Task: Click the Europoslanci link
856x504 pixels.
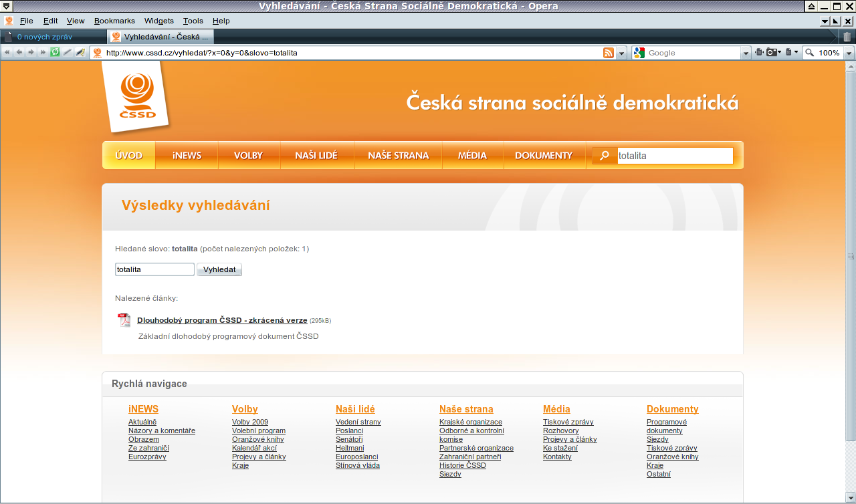Action: [357, 457]
